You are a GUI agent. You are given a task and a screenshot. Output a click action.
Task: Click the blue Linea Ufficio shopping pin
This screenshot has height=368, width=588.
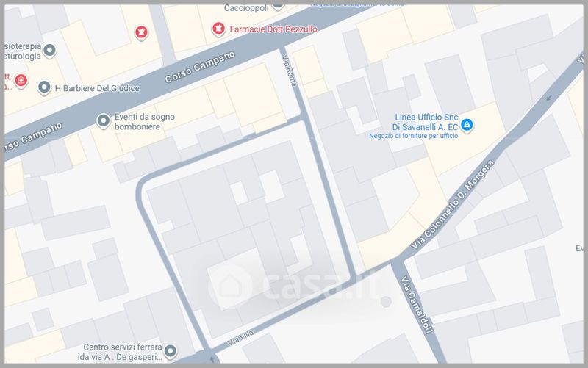coord(467,125)
